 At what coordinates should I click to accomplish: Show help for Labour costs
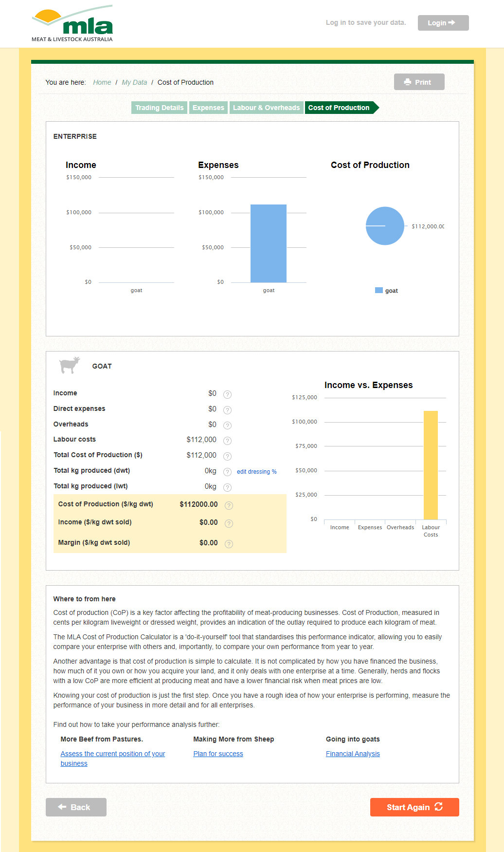[x=227, y=441]
